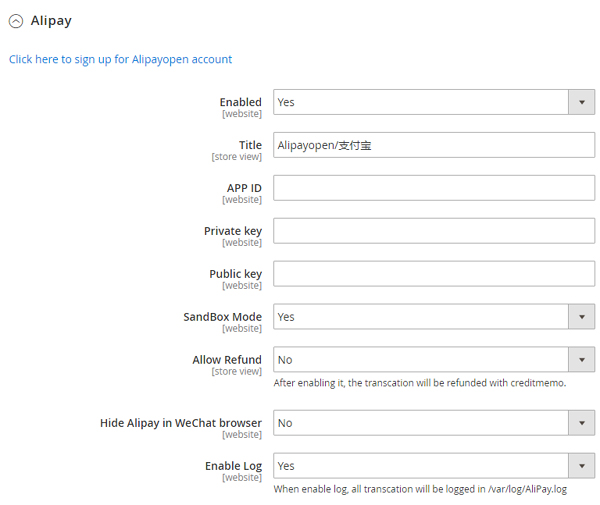Screen dimensions: 600x505
Task: Open the Enable Log select box
Action: [x=420, y=466]
